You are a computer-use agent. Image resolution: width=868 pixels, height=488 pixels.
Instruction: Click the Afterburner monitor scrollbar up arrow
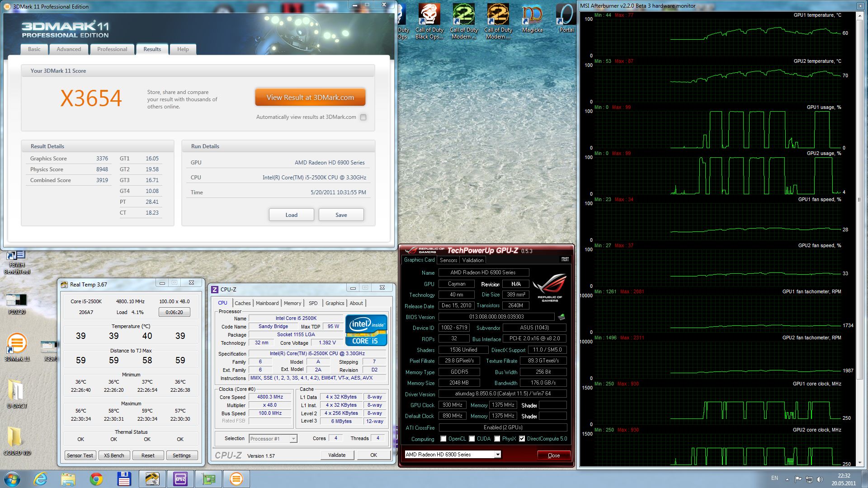coord(859,15)
